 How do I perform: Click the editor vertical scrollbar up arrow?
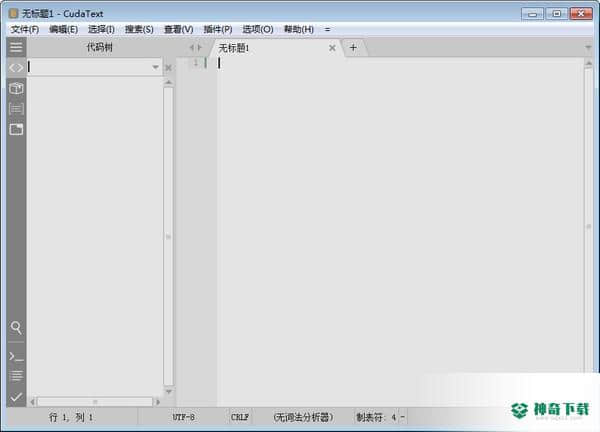click(589, 63)
